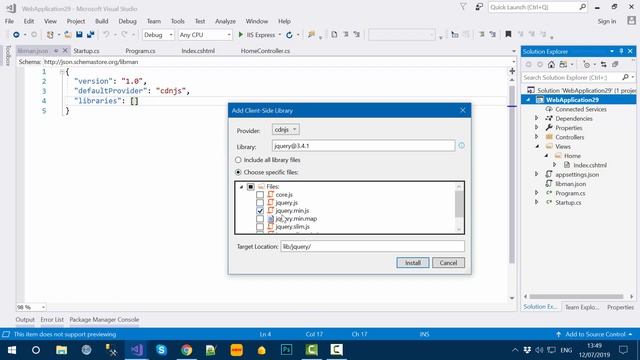Open Chrome from the taskbar
Screen dimensions: 640x360
click(x=187, y=350)
